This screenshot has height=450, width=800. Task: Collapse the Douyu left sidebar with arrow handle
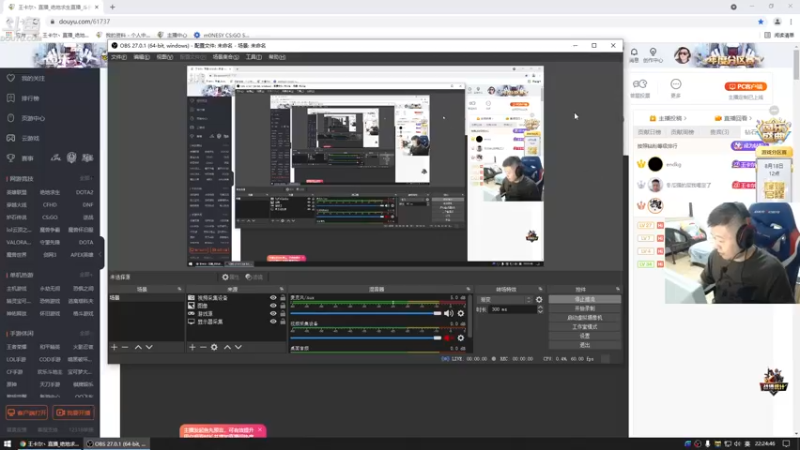102,254
